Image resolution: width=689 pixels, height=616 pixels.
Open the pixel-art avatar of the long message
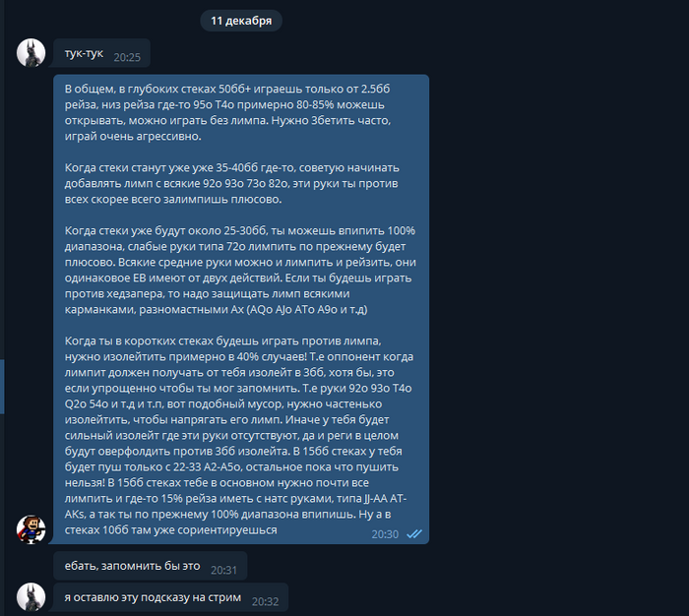tap(31, 529)
